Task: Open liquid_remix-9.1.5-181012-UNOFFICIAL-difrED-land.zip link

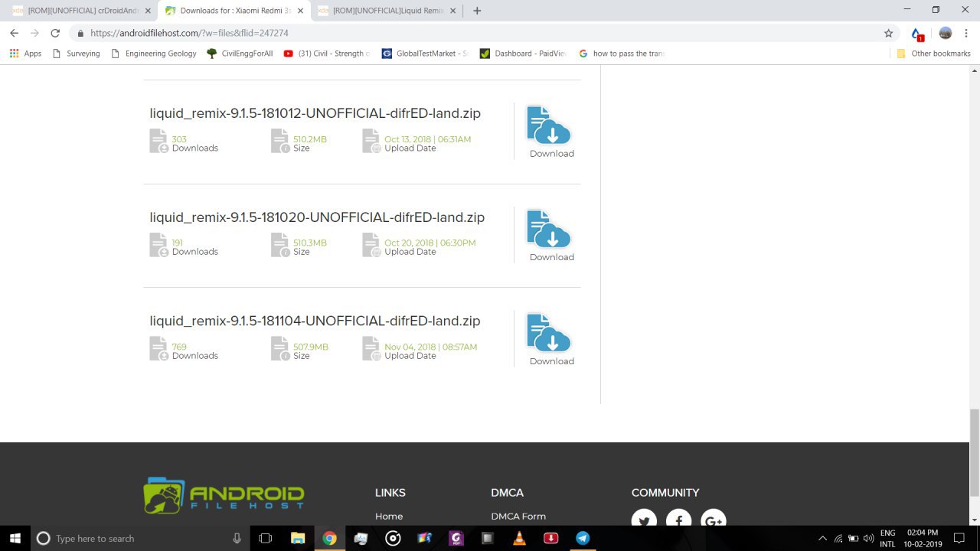Action: [315, 113]
